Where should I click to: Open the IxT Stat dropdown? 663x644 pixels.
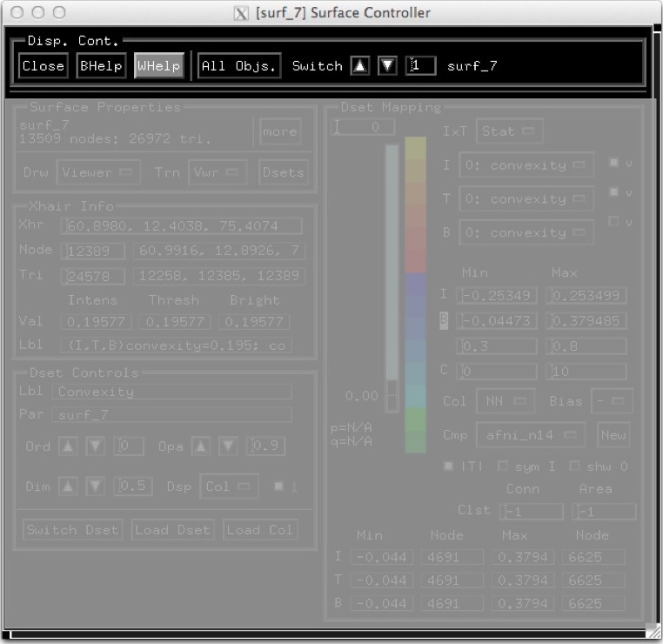click(509, 131)
